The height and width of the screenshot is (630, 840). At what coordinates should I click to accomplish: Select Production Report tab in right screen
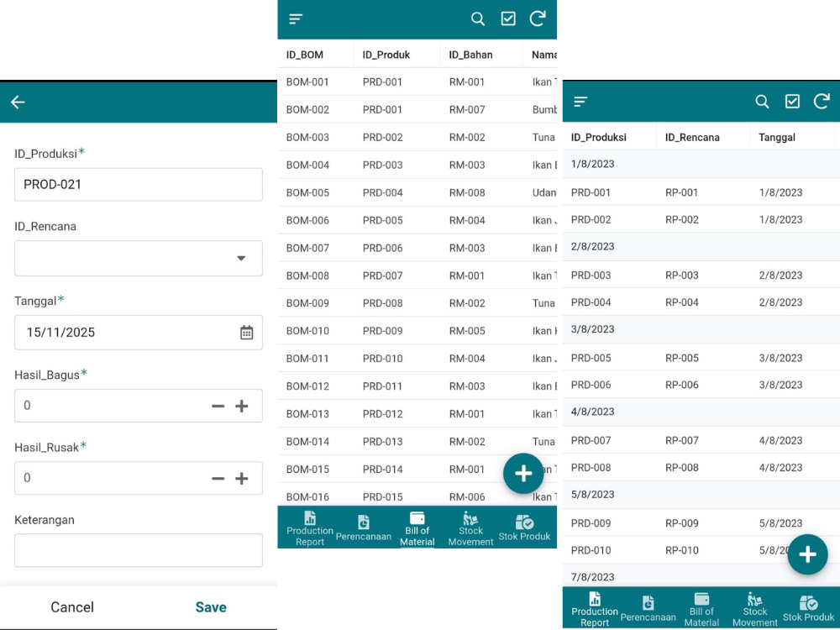point(595,609)
